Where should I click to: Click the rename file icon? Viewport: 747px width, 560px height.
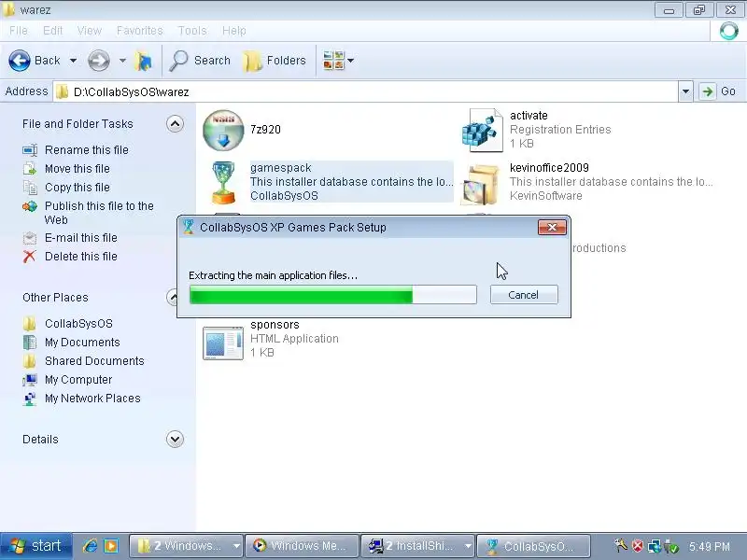[x=30, y=150]
